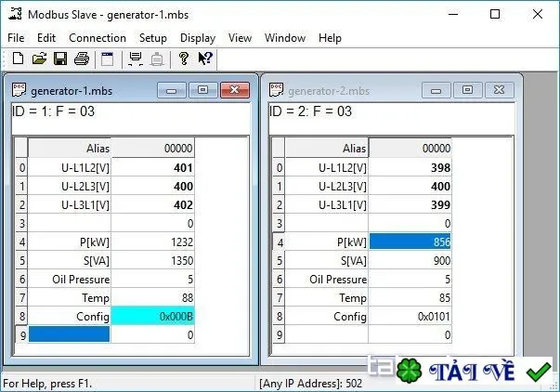The image size is (560, 392).
Task: Open the Edit menu
Action: tap(46, 38)
